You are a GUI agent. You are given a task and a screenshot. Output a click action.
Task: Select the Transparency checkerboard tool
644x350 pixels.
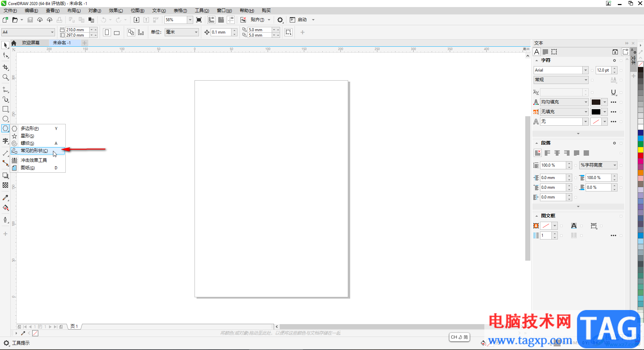click(x=5, y=185)
